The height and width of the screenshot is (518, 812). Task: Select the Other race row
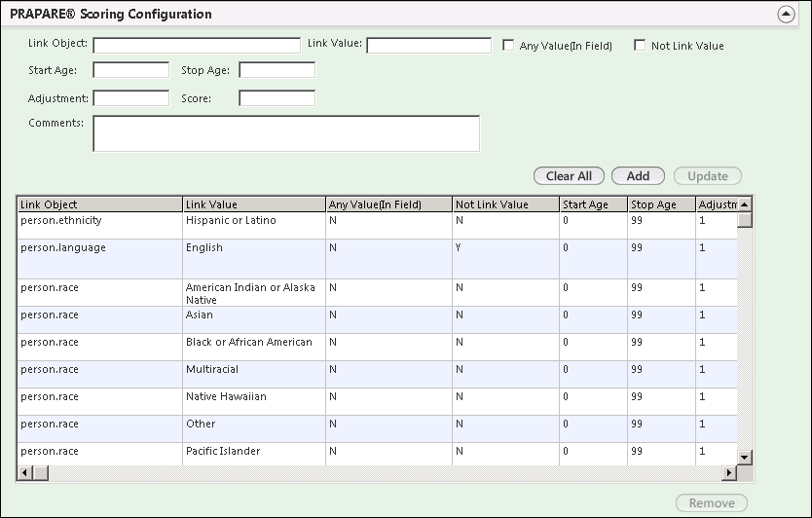click(x=377, y=428)
